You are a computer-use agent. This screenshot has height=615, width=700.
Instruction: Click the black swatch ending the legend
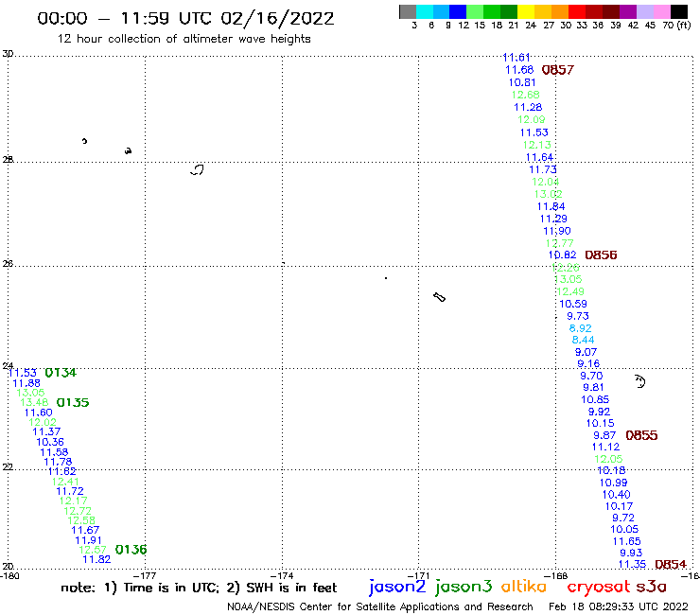[678, 11]
